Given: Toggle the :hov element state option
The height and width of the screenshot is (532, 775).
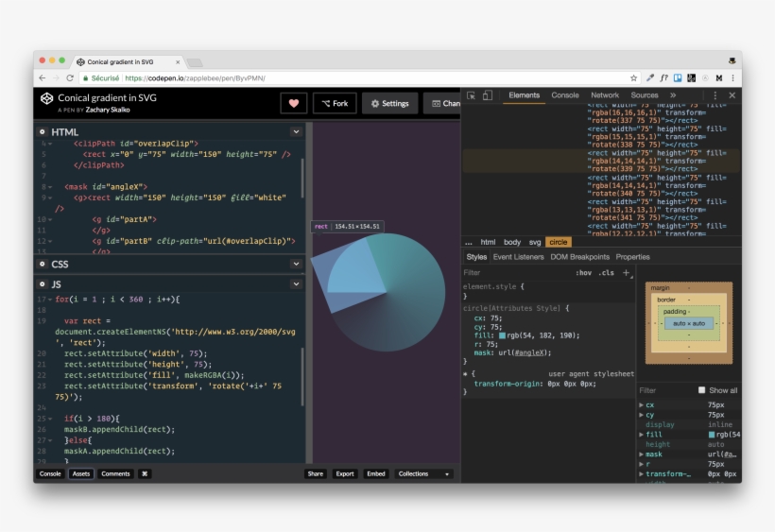Looking at the screenshot, I should (x=583, y=272).
